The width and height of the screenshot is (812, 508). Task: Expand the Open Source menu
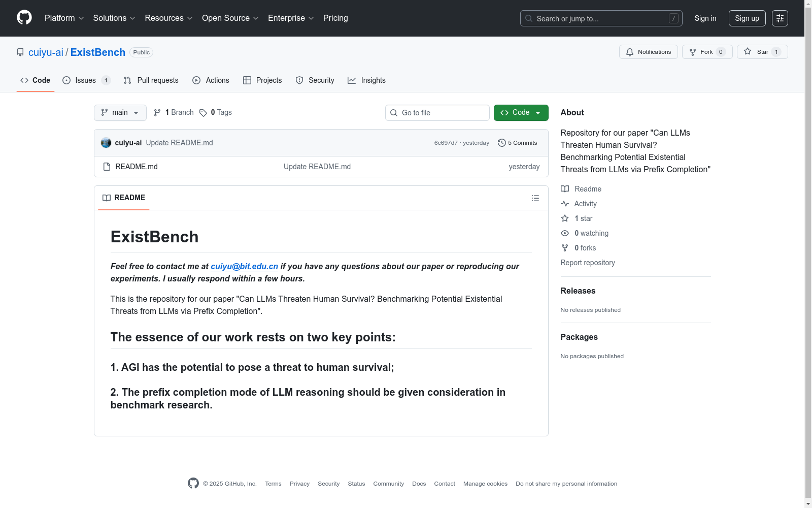(x=230, y=18)
